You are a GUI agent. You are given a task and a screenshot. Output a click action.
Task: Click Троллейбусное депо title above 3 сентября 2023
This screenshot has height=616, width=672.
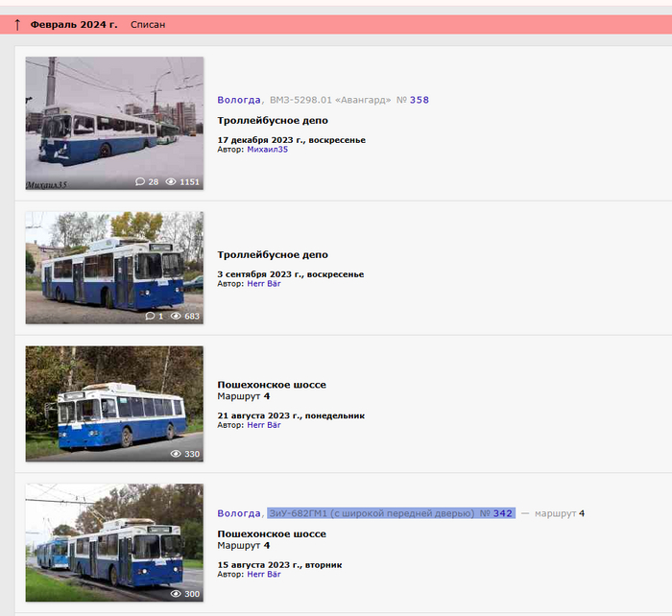pos(273,255)
